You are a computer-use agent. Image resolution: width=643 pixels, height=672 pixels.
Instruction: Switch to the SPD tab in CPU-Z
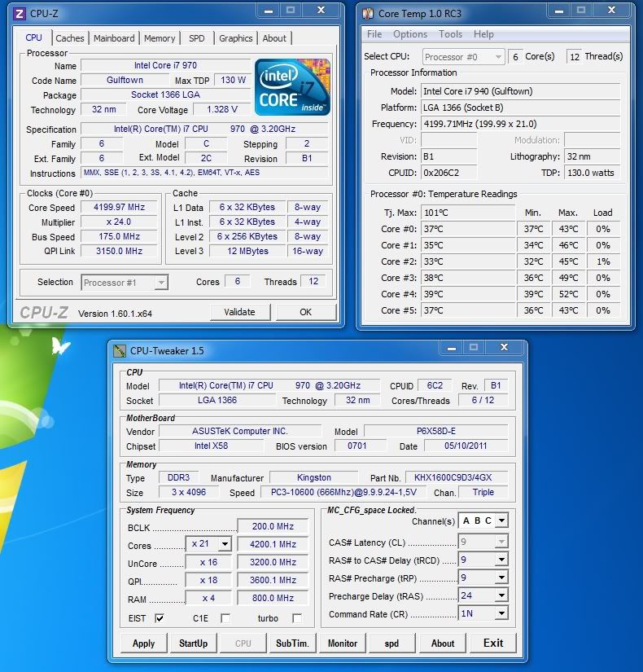tap(197, 38)
